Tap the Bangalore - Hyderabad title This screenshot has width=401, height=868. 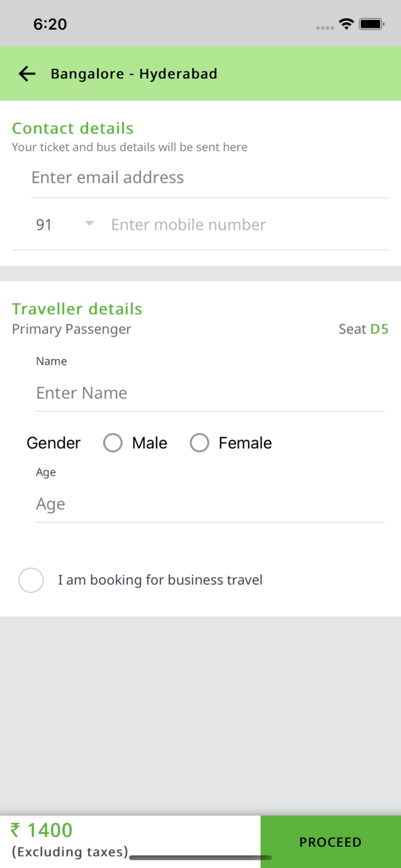134,74
